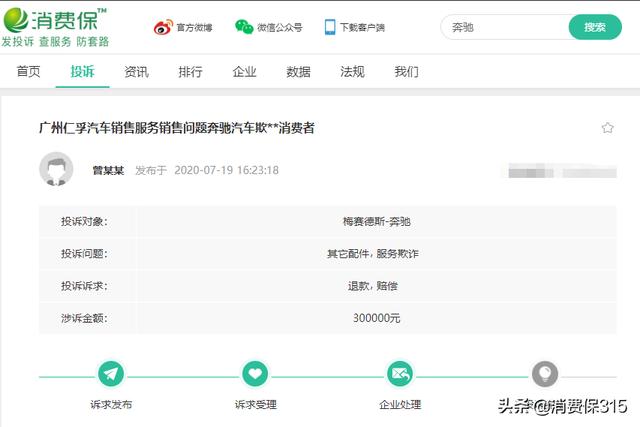Open the 微信公众号 WeChat icon
This screenshot has height=427, width=640.
click(x=244, y=27)
